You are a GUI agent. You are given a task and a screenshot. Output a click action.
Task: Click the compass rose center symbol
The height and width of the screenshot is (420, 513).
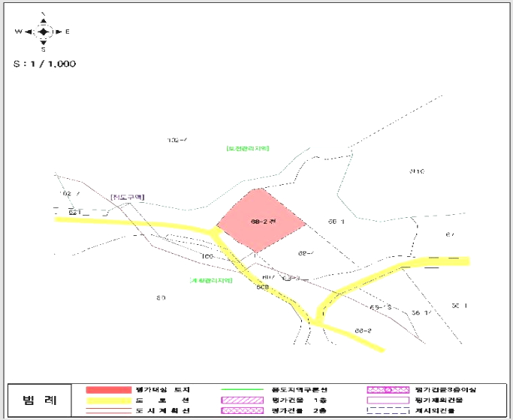click(43, 32)
